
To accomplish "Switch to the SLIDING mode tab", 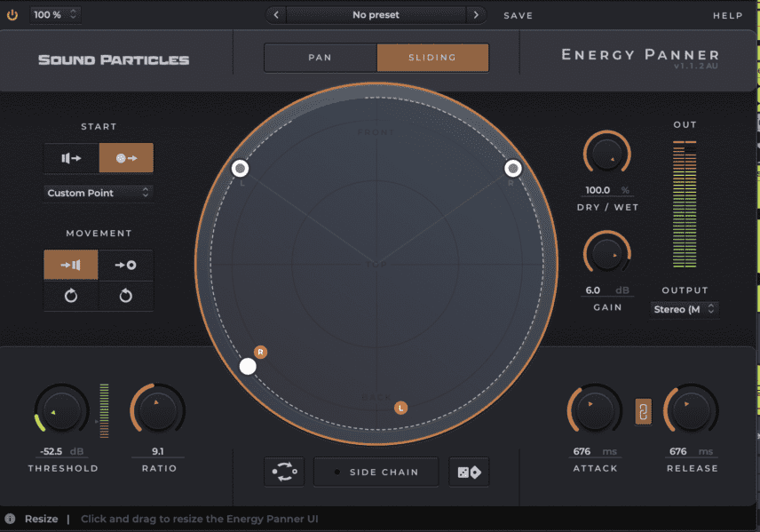I will point(432,58).
